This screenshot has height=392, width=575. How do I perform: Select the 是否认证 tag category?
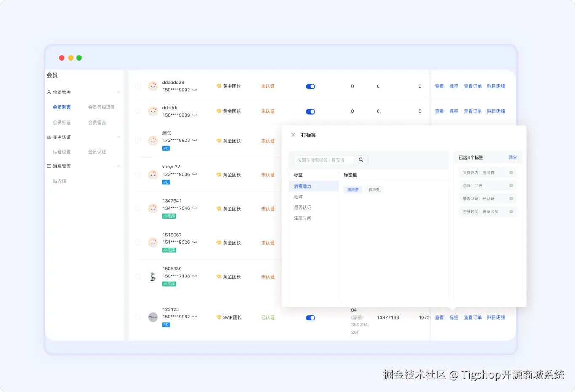[x=314, y=208]
